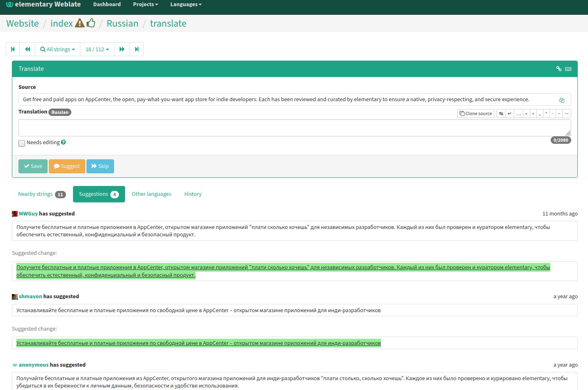This screenshot has height=390, width=588.
Task: Click MWGuy's avatar thumbnail
Action: tap(15, 214)
